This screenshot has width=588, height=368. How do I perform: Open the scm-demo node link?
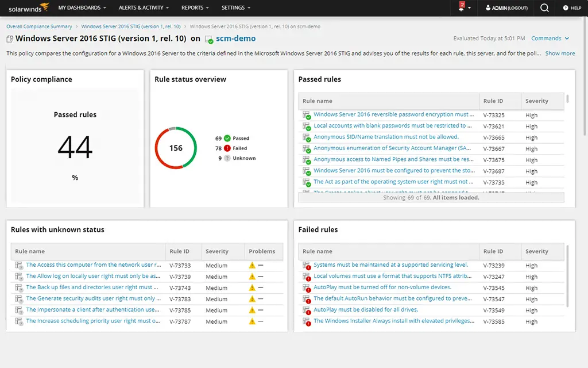[x=235, y=39]
